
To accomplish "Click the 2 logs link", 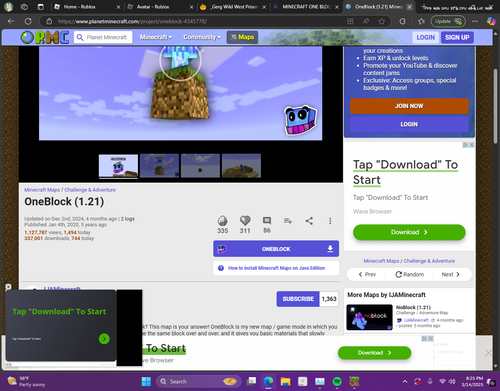I will (128, 219).
